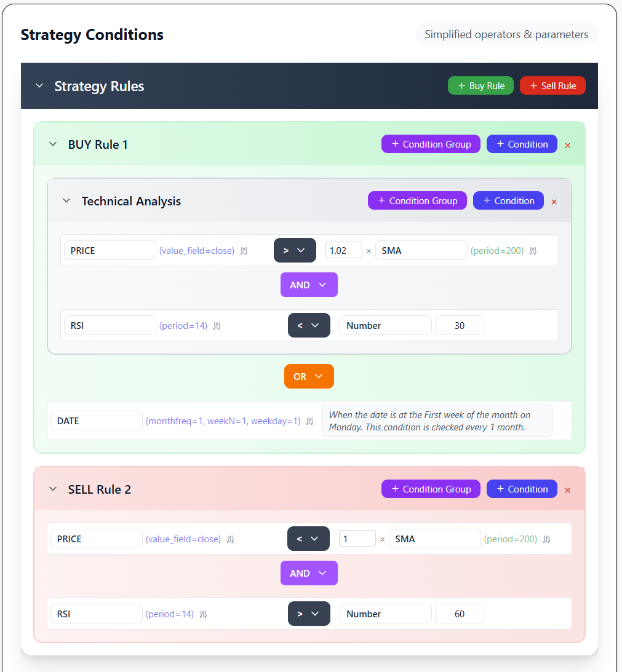Open RSI parameter settings in SELL rule
Image resolution: width=622 pixels, height=672 pixels.
pos(203,614)
